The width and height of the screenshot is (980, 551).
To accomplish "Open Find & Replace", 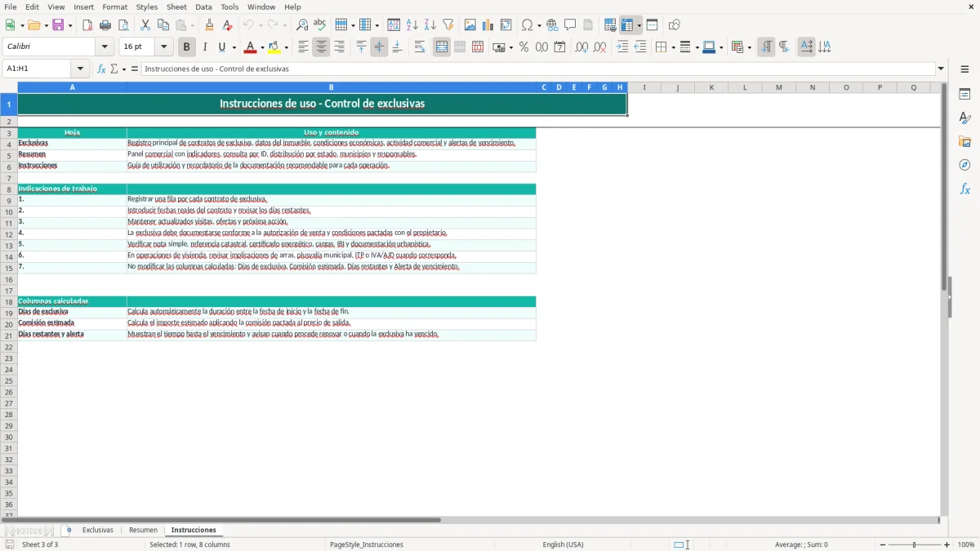I will click(302, 25).
